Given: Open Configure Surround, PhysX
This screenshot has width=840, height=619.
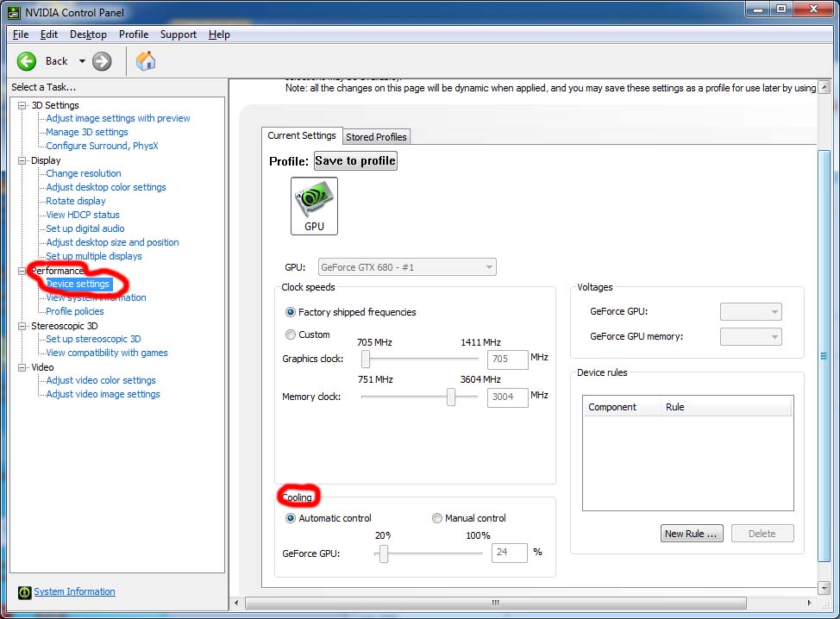Looking at the screenshot, I should pyautogui.click(x=102, y=146).
